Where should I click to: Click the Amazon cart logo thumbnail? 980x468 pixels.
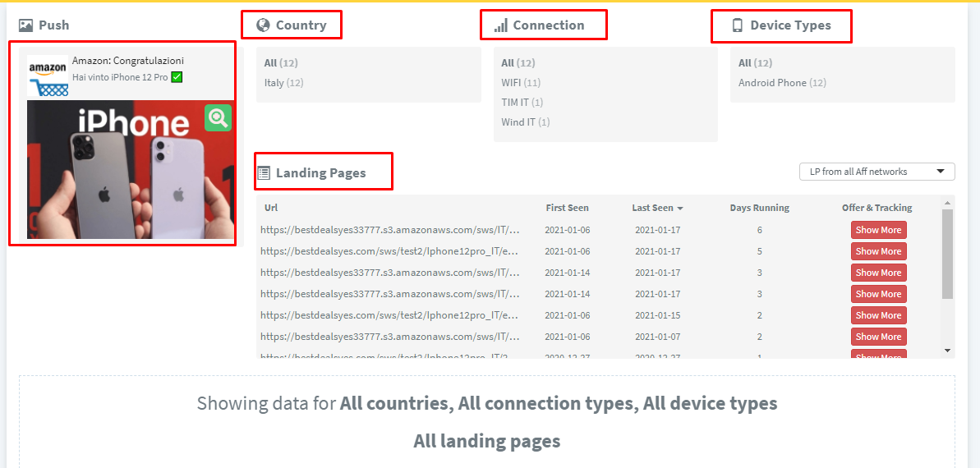click(48, 76)
